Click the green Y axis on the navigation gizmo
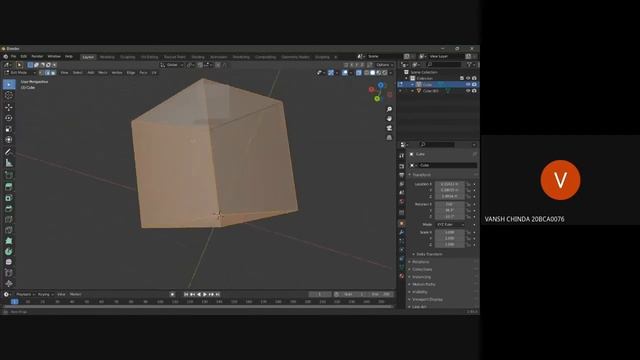The height and width of the screenshot is (360, 640). 377,98
